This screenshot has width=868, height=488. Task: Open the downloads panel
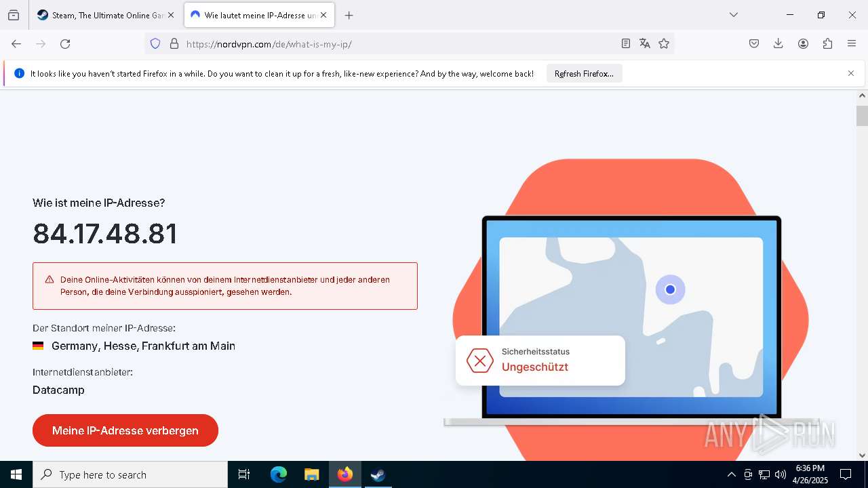[778, 43]
